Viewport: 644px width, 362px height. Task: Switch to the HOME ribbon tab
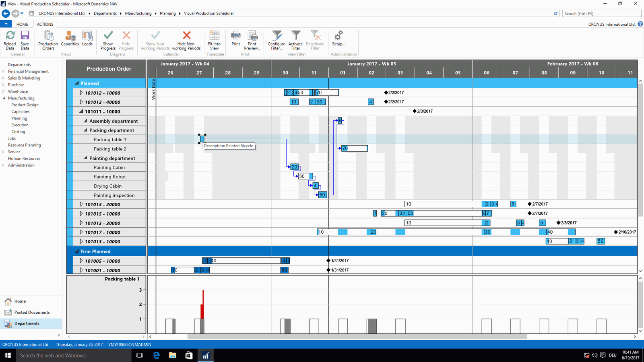point(22,24)
